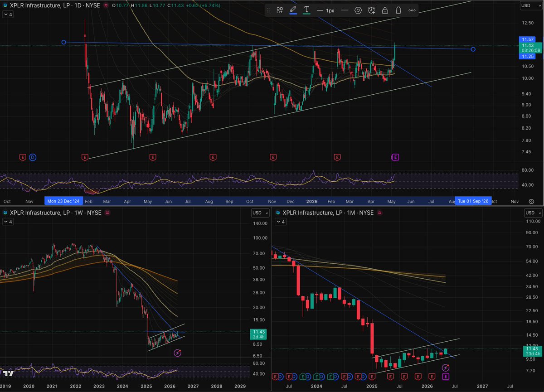The width and height of the screenshot is (544, 392).
Task: Click 'Tue 01 Sep '26' date label
Action: point(473,201)
